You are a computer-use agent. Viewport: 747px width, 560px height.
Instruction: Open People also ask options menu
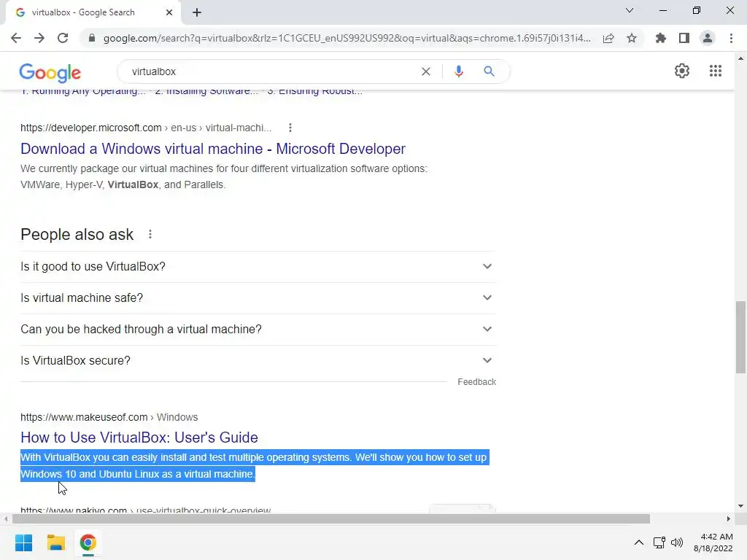pyautogui.click(x=150, y=234)
